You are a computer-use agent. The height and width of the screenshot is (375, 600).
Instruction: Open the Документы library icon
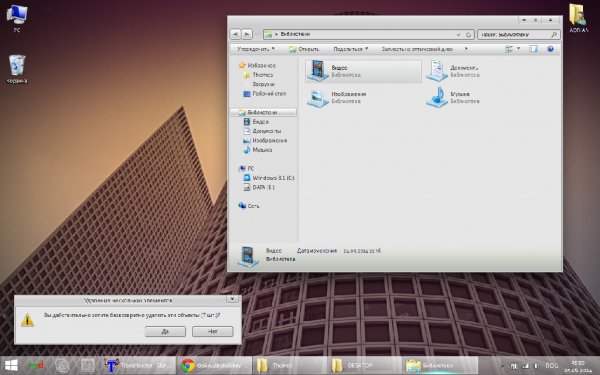pos(437,71)
